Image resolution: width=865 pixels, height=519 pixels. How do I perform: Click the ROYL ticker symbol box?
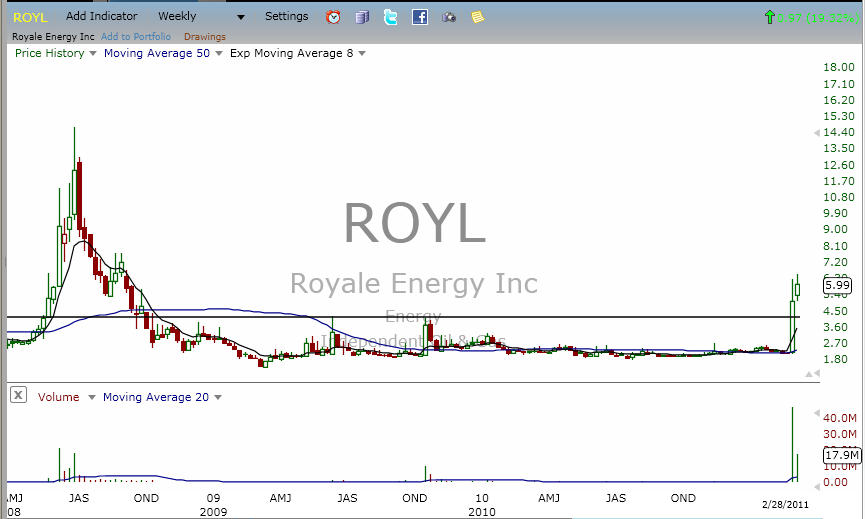pyautogui.click(x=30, y=17)
